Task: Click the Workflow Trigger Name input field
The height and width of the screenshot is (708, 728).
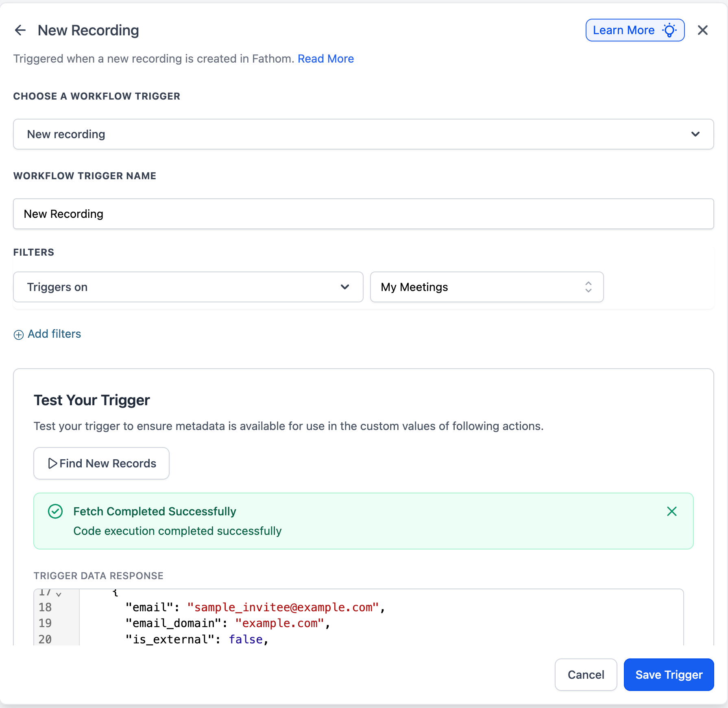Action: pyautogui.click(x=364, y=214)
